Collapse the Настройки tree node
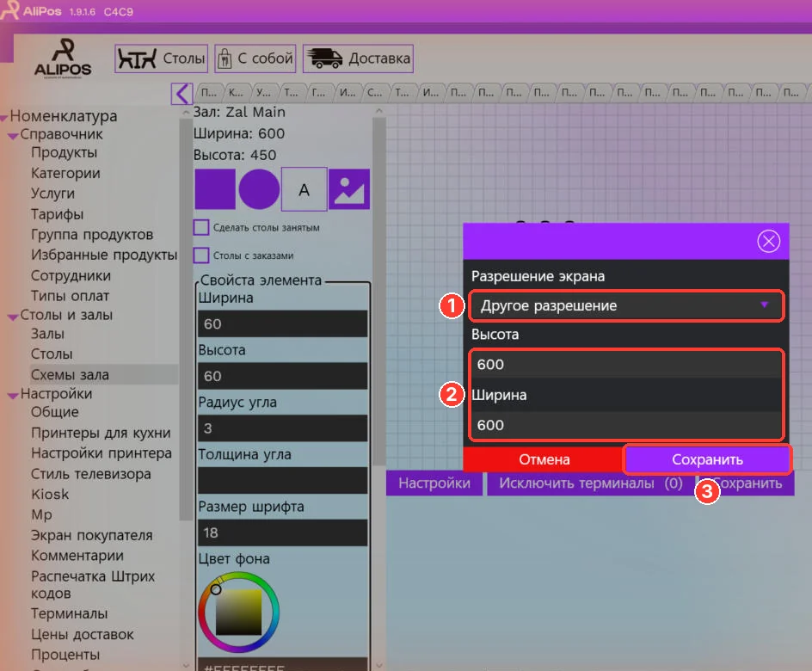This screenshot has width=812, height=671. [14, 395]
